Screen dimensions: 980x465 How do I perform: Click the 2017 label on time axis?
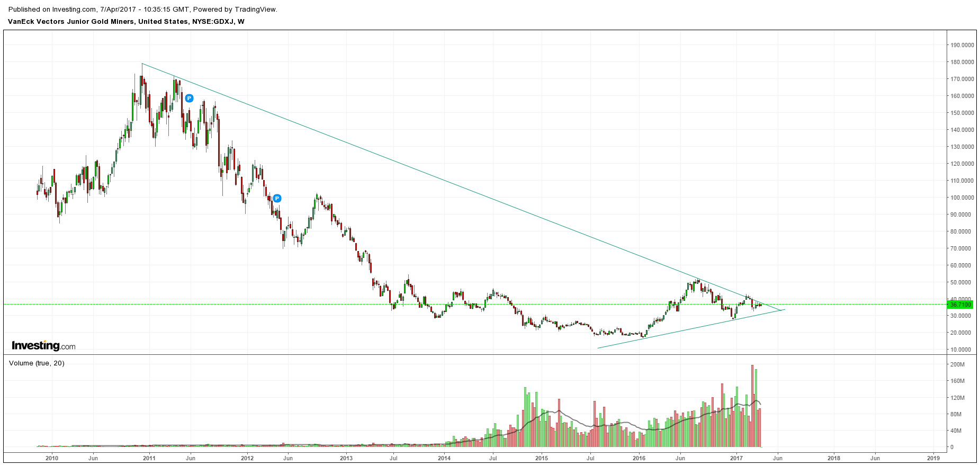(x=737, y=458)
